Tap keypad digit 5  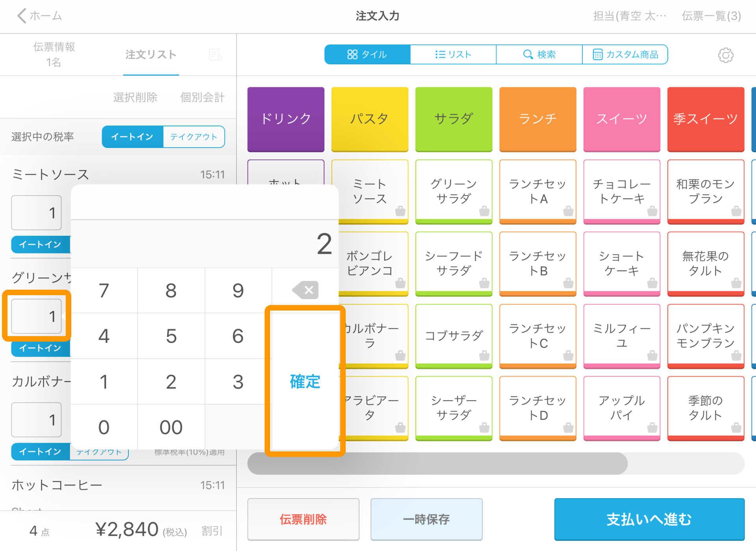[171, 336]
